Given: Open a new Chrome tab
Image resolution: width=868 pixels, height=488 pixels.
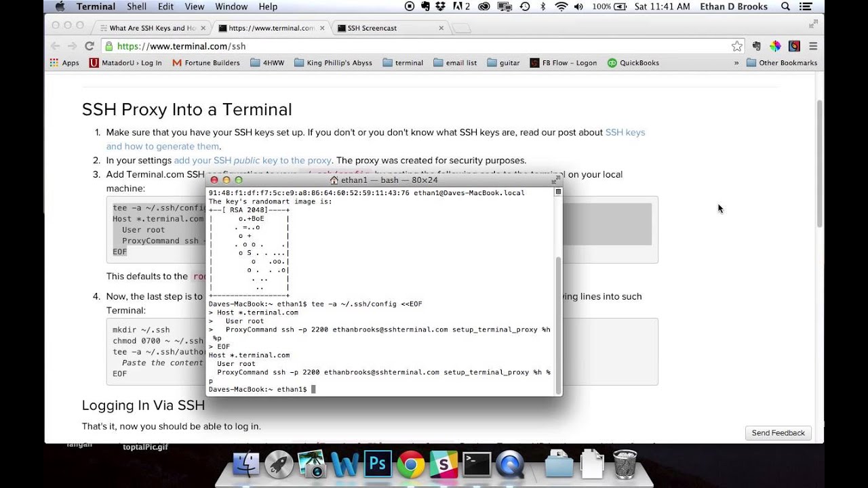Looking at the screenshot, I should (462, 28).
